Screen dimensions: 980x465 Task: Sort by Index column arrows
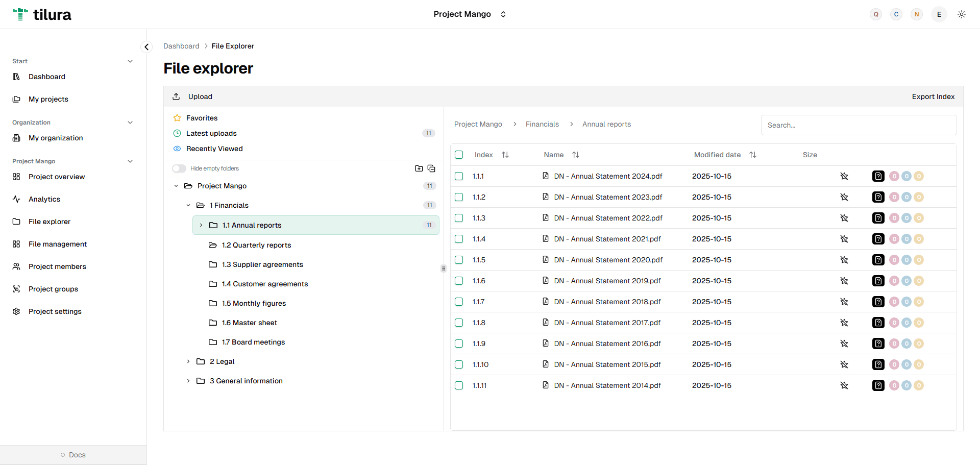pyautogui.click(x=505, y=155)
